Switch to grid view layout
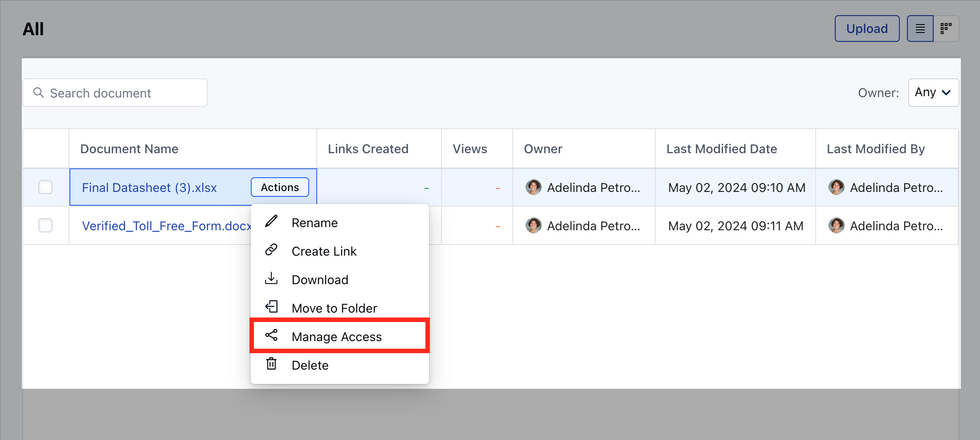This screenshot has width=980, height=440. click(x=946, y=28)
